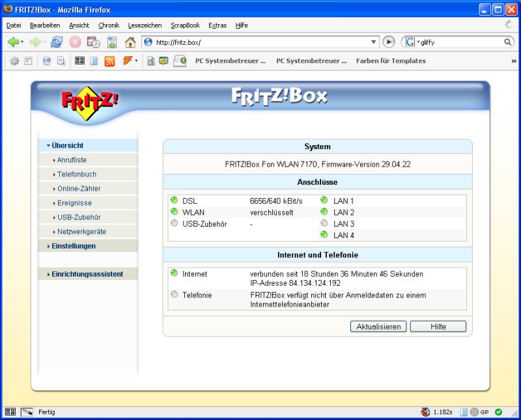Open the Anrufliste link

click(x=72, y=160)
